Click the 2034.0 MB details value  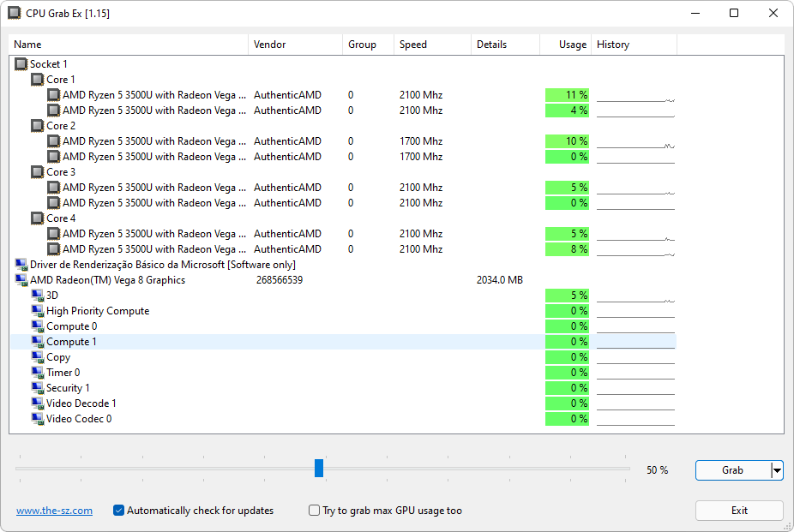tap(500, 280)
